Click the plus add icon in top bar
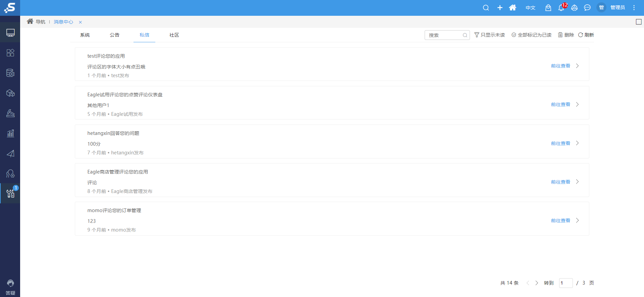 point(500,8)
